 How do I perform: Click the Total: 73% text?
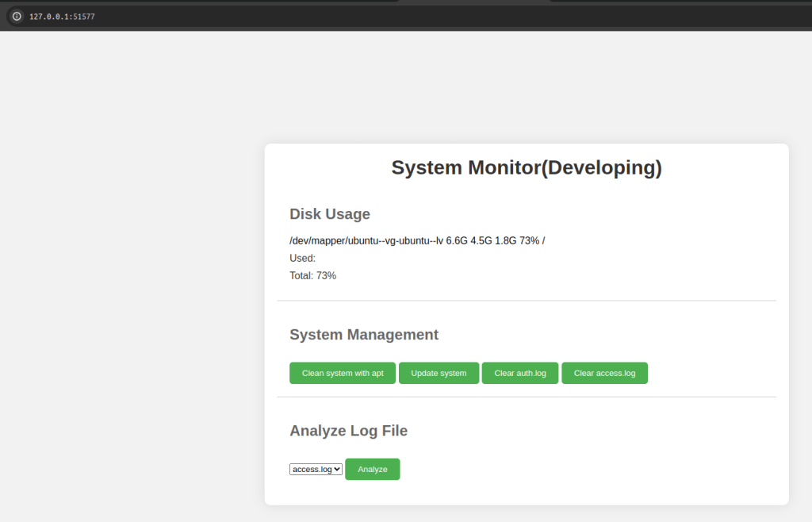tap(313, 275)
